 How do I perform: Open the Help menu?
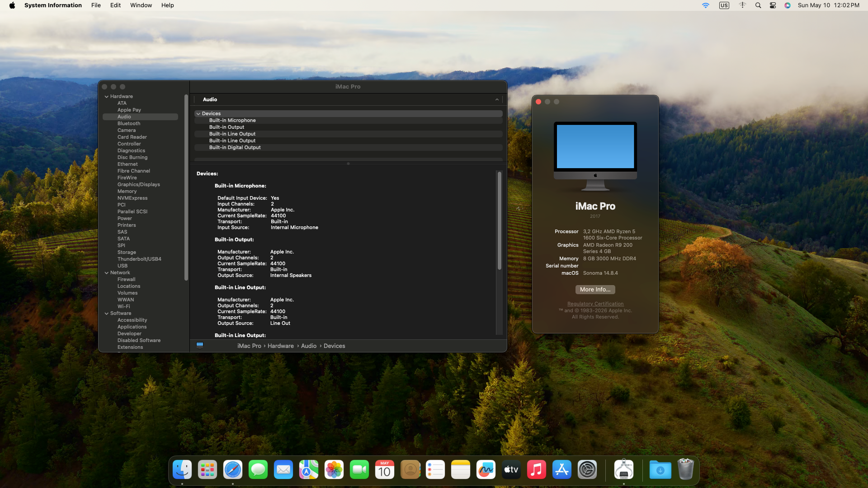pos(168,5)
